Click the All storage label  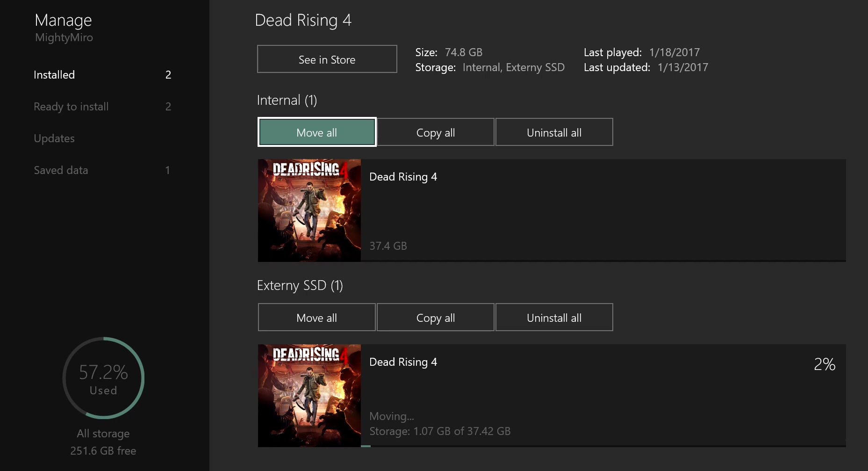click(x=103, y=434)
